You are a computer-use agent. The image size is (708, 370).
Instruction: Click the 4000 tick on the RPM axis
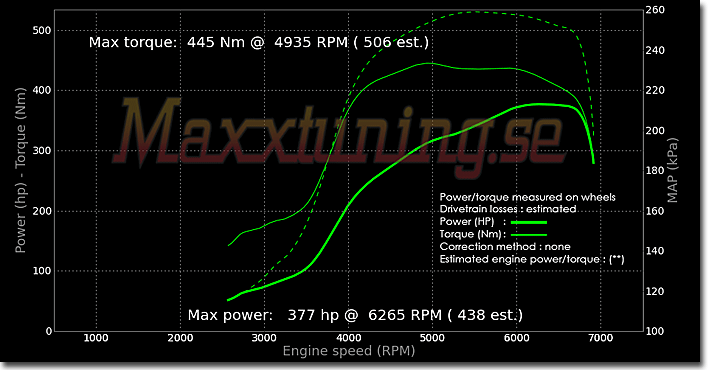tap(348, 338)
